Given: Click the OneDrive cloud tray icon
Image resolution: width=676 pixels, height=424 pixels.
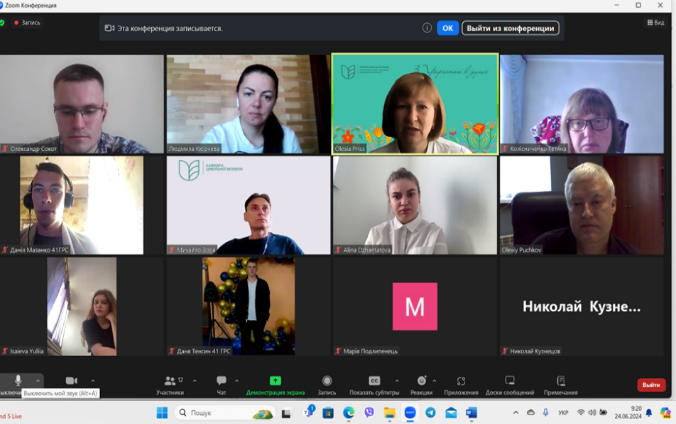Looking at the screenshot, I should coord(531,413).
